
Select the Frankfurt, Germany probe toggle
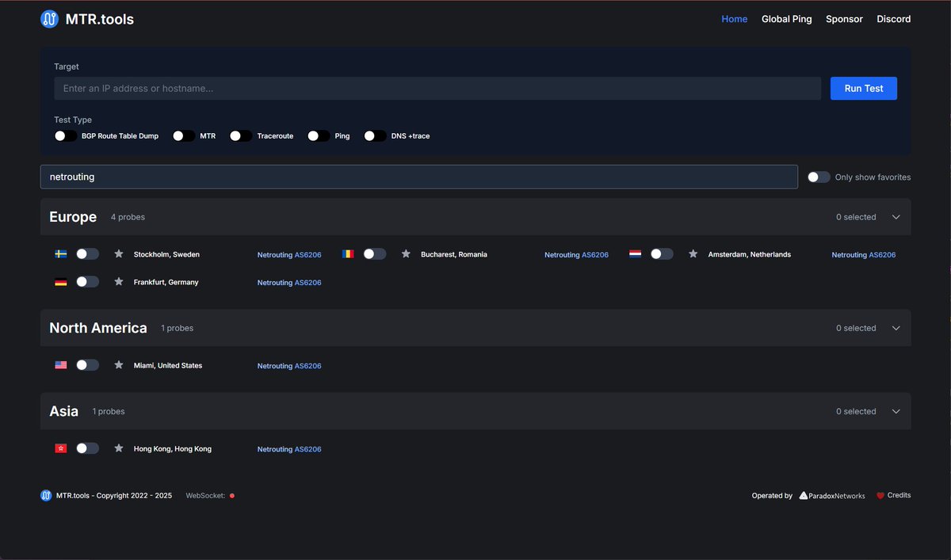pos(87,282)
